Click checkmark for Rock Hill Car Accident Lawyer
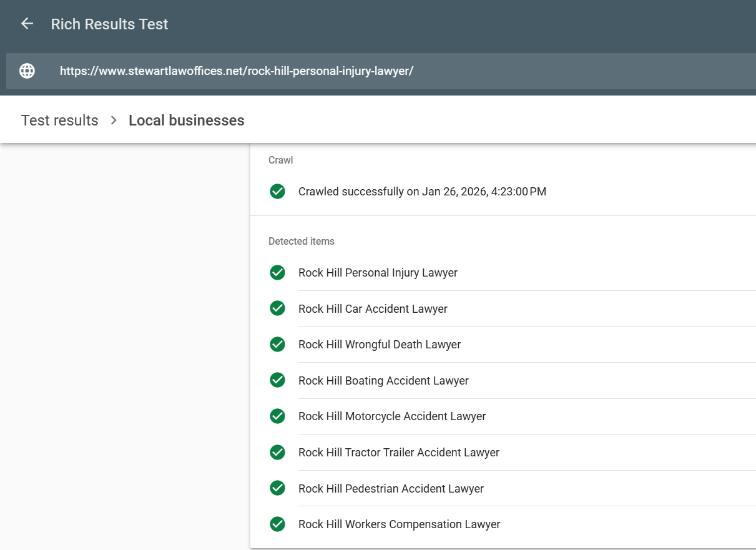Viewport: 756px width, 550px height. pyautogui.click(x=277, y=308)
